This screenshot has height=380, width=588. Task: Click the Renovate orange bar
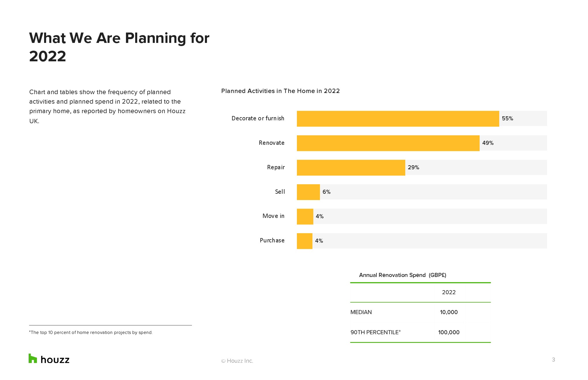click(x=388, y=143)
